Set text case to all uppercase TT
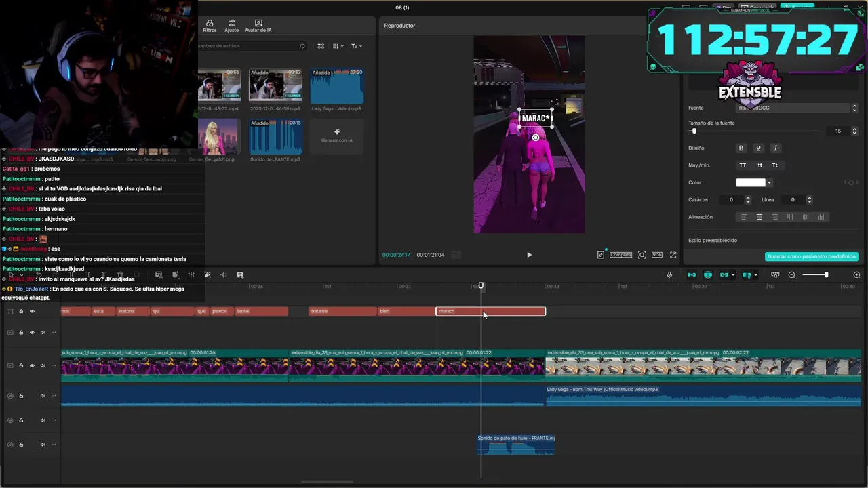 tap(743, 165)
